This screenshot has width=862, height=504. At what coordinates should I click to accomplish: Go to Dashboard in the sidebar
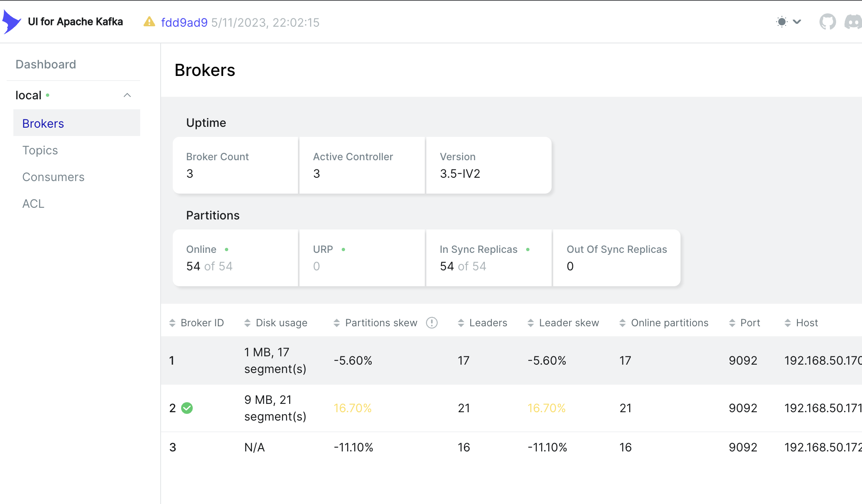[46, 64]
